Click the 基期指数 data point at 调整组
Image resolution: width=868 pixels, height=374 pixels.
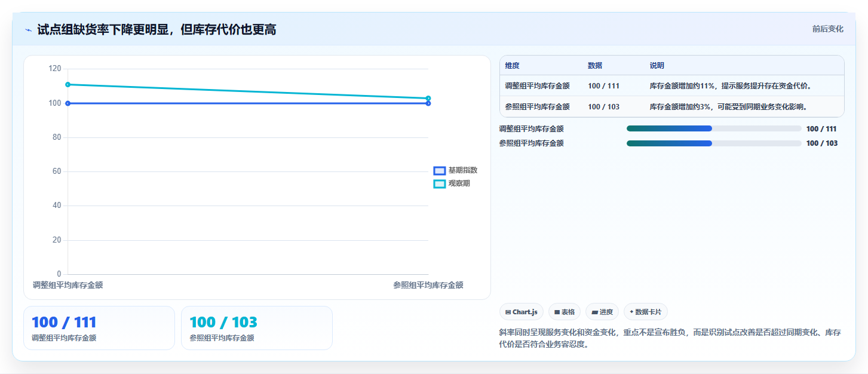tap(68, 103)
